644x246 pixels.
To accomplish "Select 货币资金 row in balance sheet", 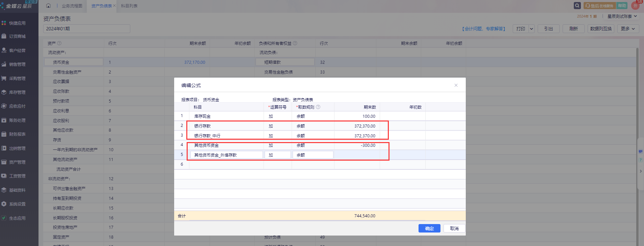I will [x=74, y=62].
